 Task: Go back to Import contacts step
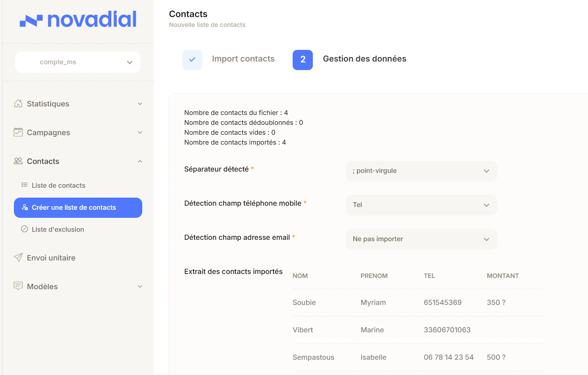point(243,59)
